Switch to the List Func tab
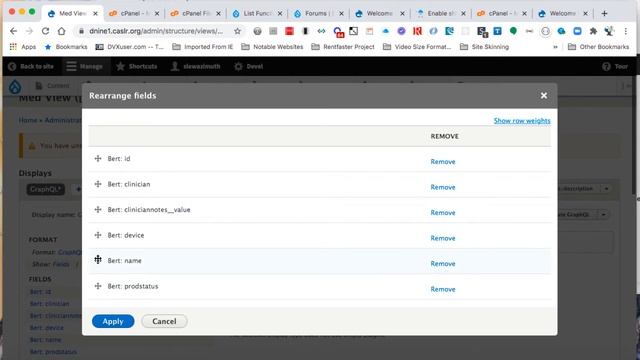This screenshot has width=640, height=360. 257,13
